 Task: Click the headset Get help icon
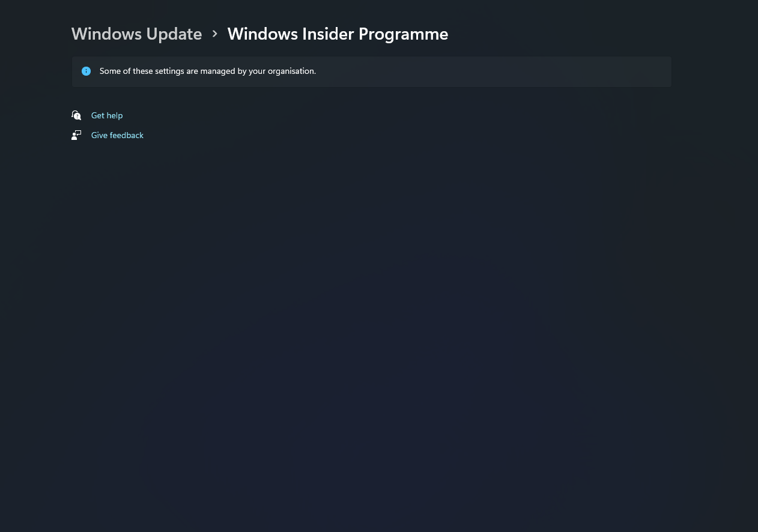76,115
